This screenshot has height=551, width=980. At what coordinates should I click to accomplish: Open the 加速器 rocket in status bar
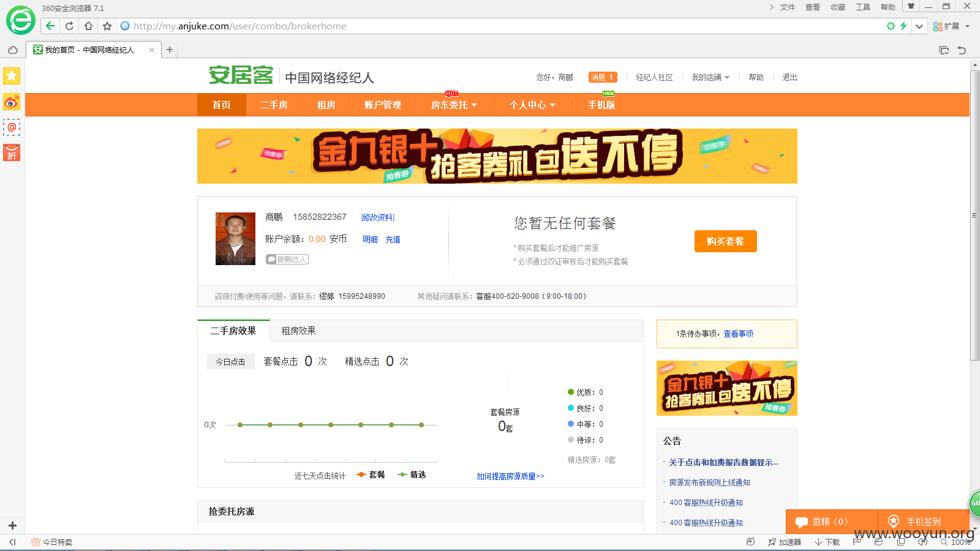[x=785, y=542]
